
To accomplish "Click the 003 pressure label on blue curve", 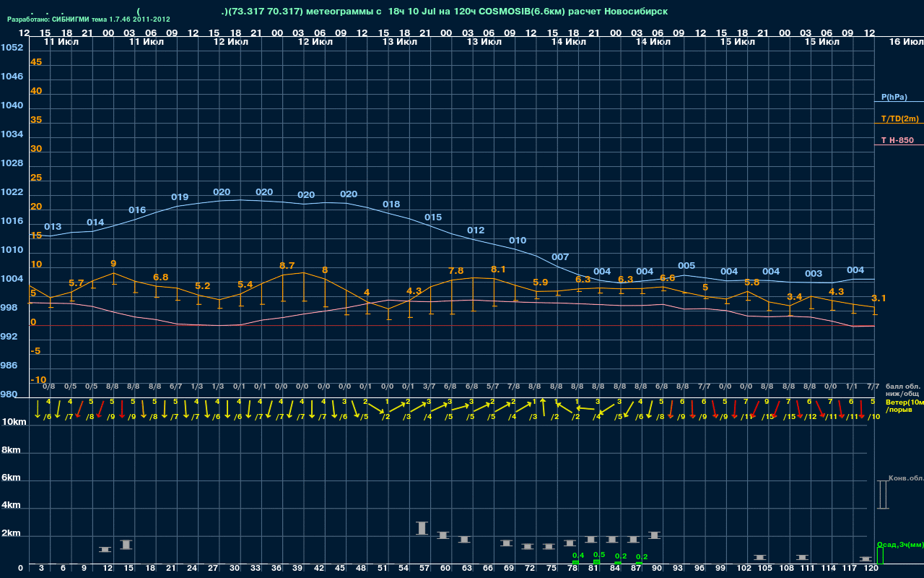I will coord(814,274).
